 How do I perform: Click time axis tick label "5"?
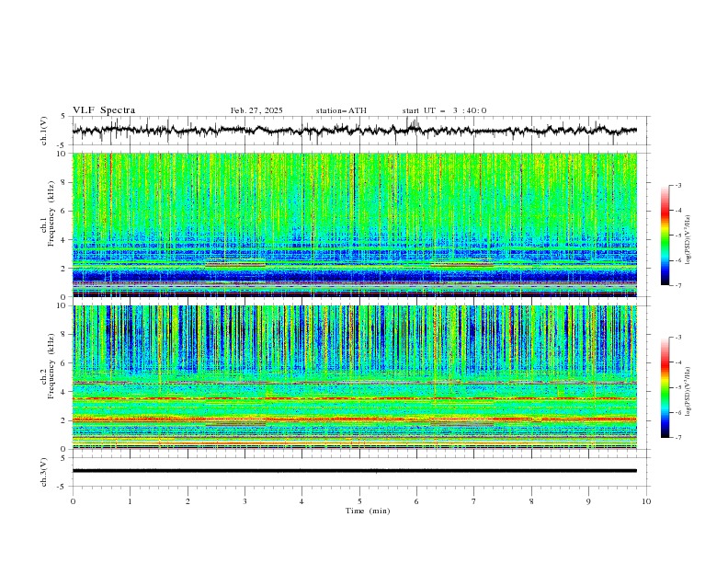click(359, 501)
